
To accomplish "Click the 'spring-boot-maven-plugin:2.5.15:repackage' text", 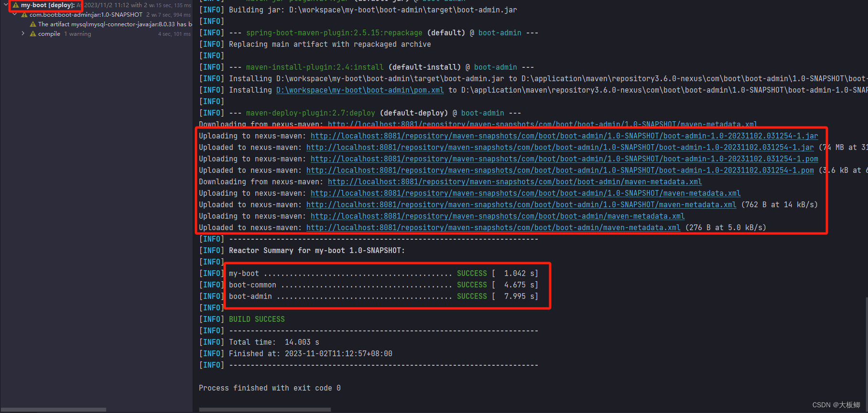I will click(x=334, y=33).
